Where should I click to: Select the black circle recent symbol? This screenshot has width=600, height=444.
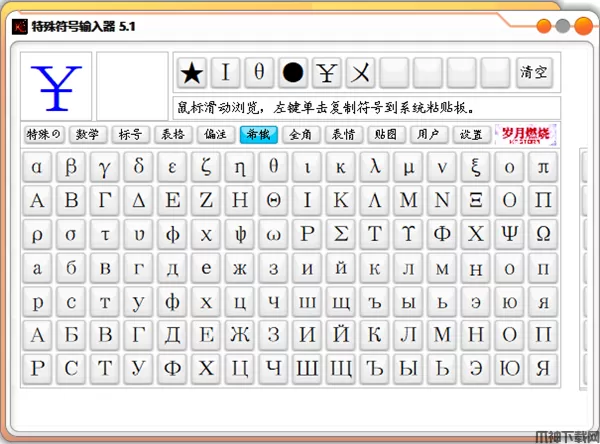click(x=293, y=72)
